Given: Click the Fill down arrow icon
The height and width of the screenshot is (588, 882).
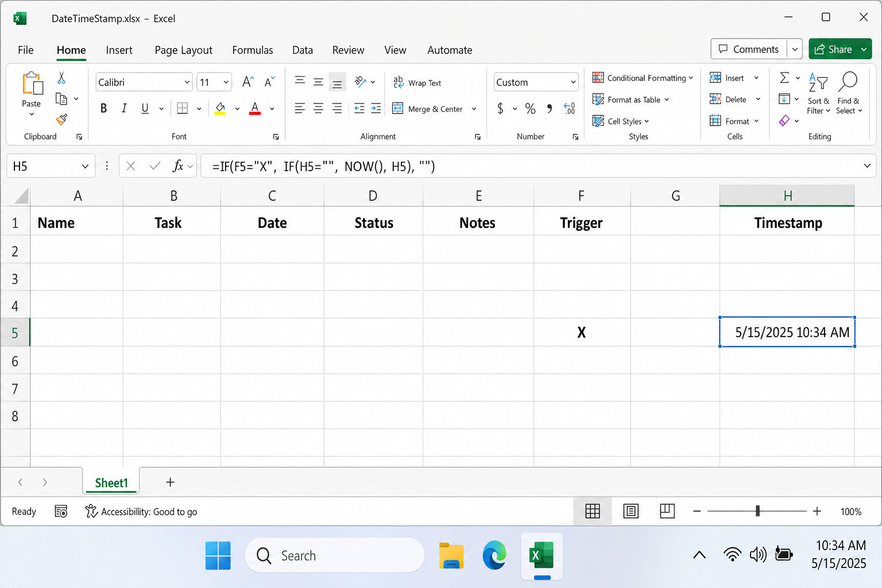Looking at the screenshot, I should (x=784, y=99).
